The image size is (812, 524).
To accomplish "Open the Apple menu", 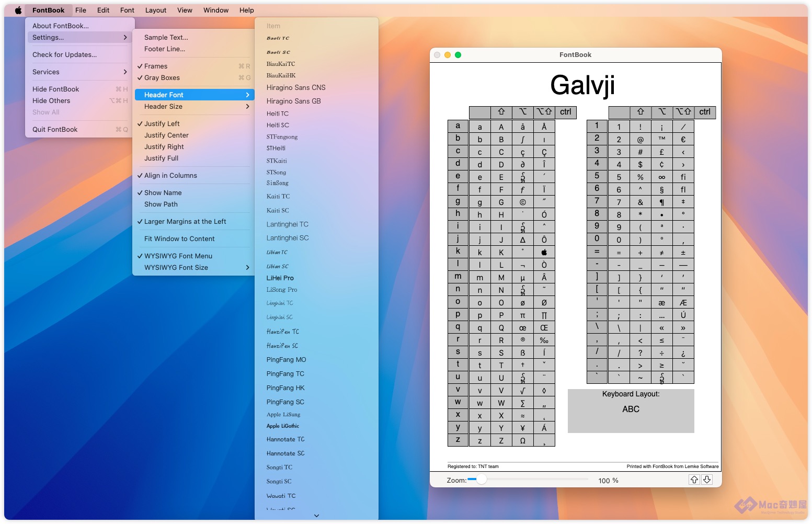I will 18,10.
